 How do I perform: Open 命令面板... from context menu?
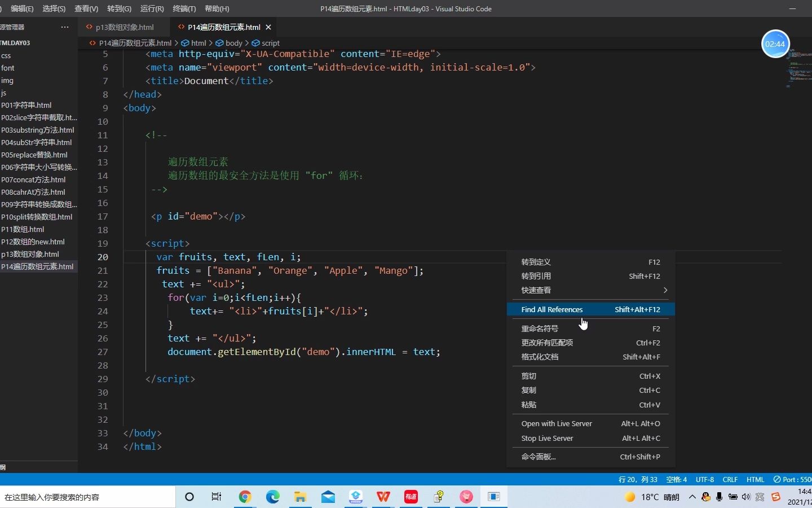(590, 457)
